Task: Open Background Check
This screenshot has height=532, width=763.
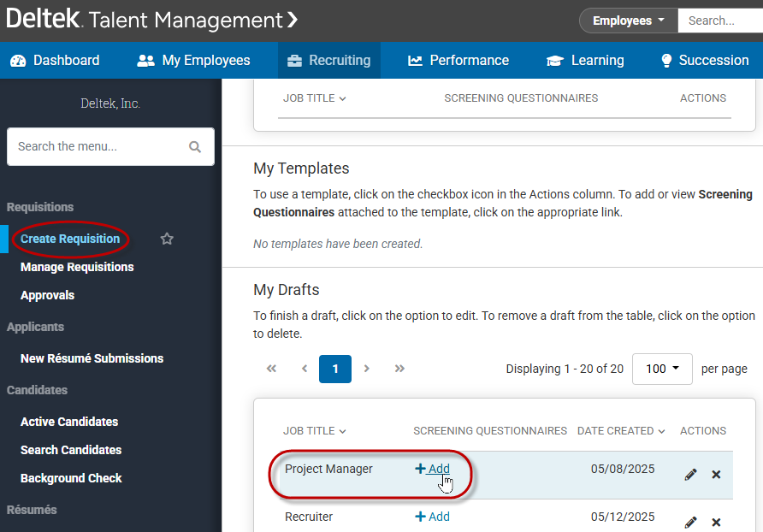Action: click(x=71, y=478)
